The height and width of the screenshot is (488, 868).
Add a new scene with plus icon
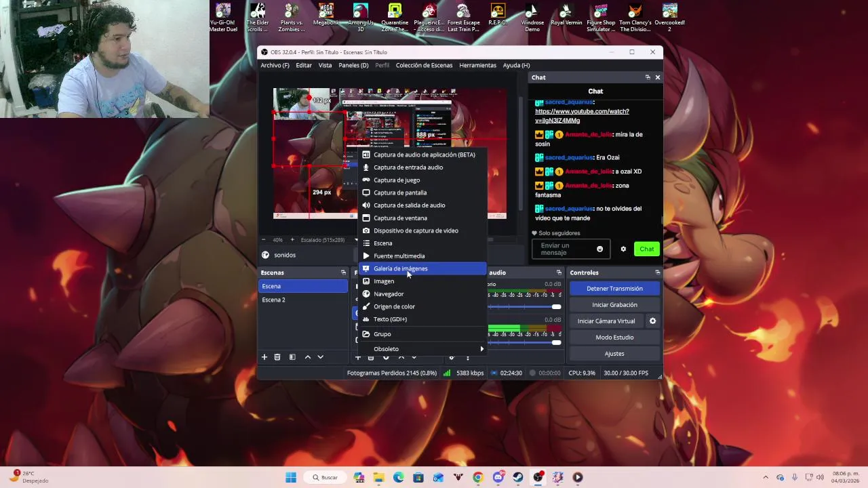pos(264,357)
